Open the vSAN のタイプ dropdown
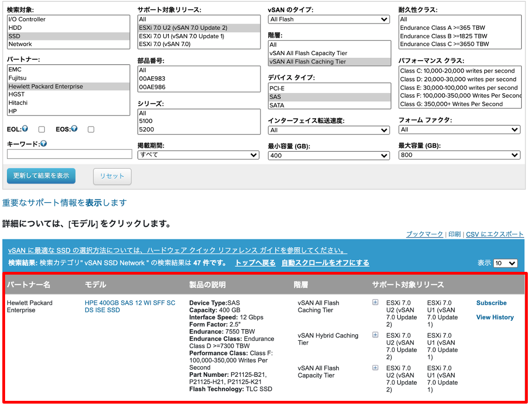Screen dimensions: 532x405 (x=329, y=19)
